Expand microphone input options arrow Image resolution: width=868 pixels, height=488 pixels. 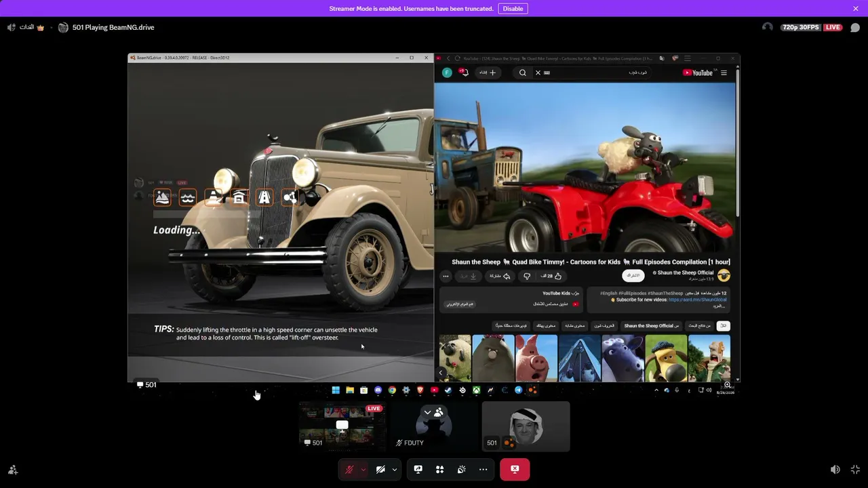363,469
